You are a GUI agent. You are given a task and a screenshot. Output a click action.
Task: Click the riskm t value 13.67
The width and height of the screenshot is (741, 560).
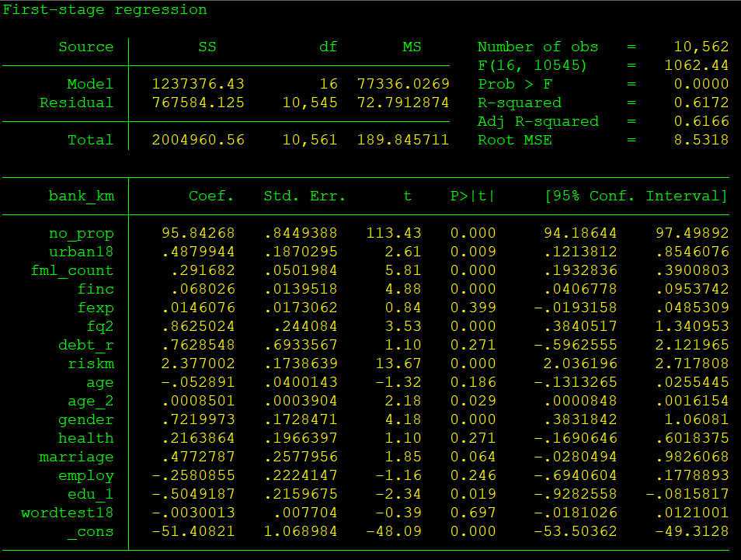(398, 363)
